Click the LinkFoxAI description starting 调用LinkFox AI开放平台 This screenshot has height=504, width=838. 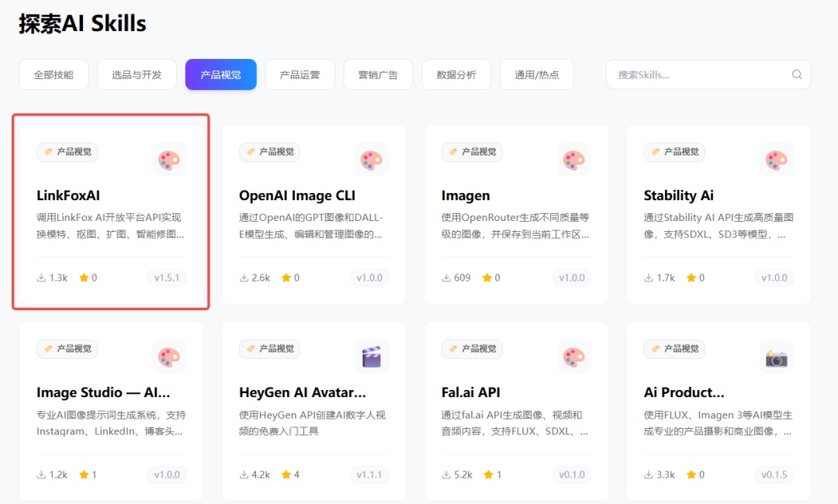(110, 226)
